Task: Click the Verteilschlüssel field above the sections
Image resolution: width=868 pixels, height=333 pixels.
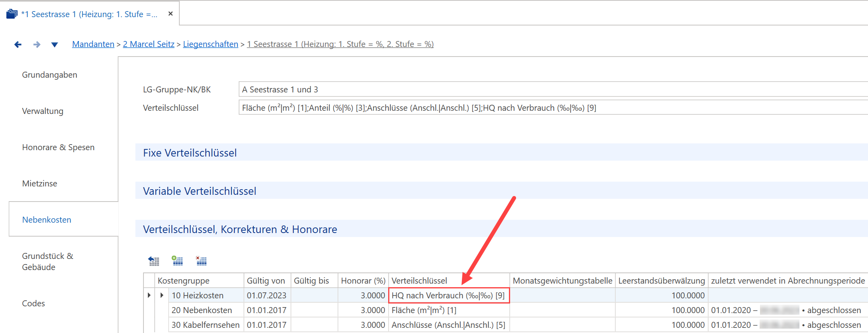Action: 553,108
